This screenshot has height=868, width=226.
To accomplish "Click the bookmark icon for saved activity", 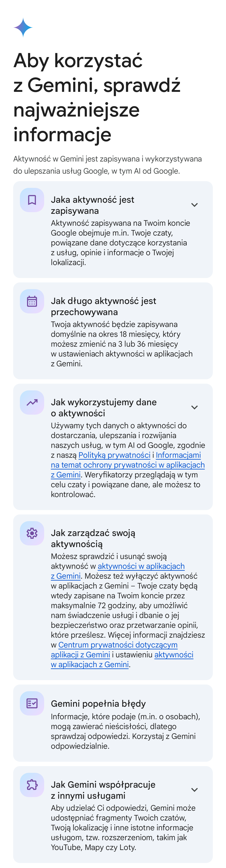I will point(32,200).
